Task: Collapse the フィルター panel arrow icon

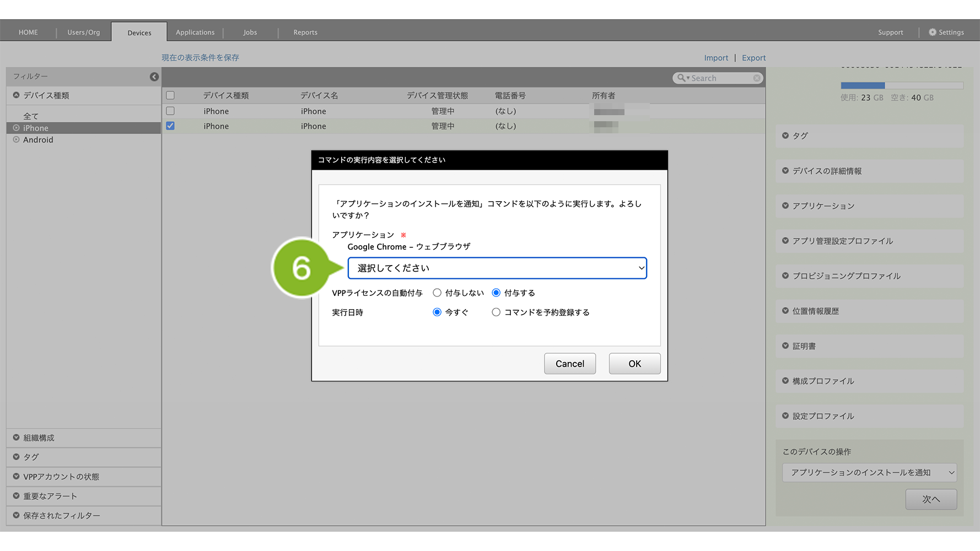Action: [x=154, y=77]
